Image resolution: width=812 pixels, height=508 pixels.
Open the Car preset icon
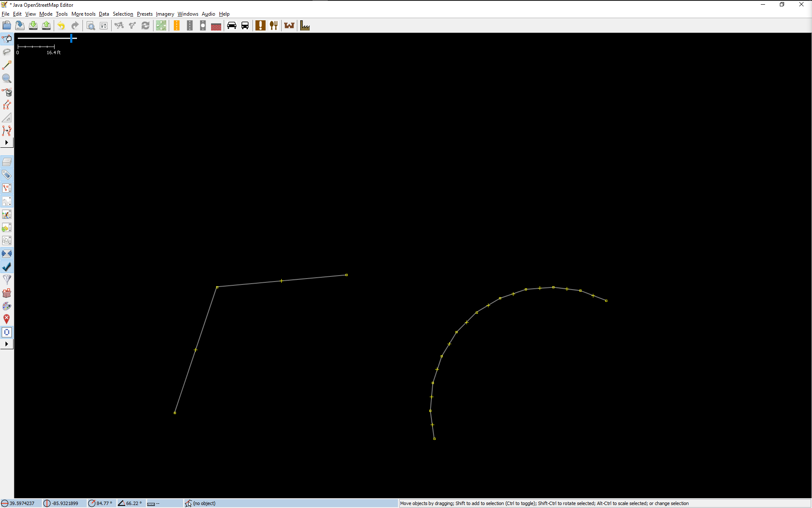pyautogui.click(x=232, y=26)
